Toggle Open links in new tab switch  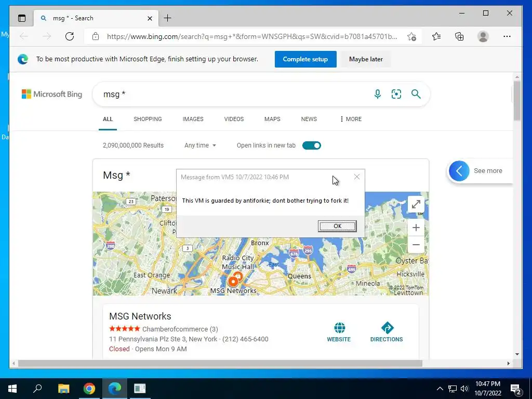[x=312, y=145]
